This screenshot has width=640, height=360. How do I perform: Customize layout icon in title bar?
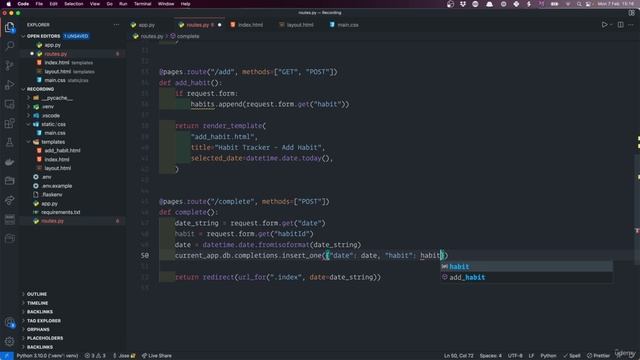coord(631,13)
